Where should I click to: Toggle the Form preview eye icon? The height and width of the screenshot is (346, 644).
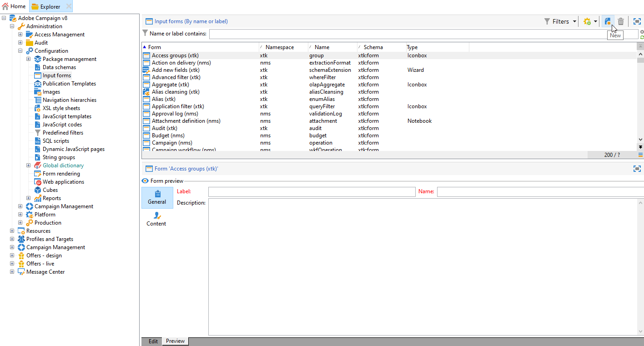click(x=145, y=181)
